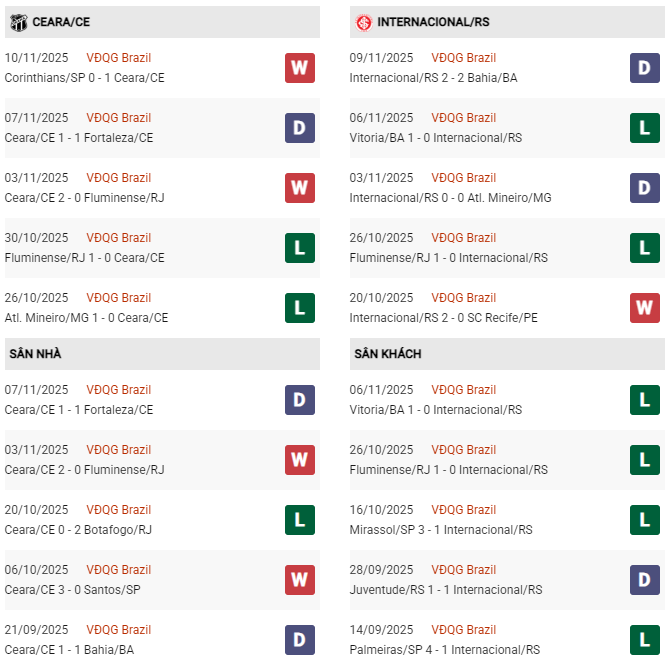This screenshot has width=667, height=666.
Task: Click match Fluminense/RJ 1 - 0 Ceara/CE
Action: pyautogui.click(x=84, y=258)
